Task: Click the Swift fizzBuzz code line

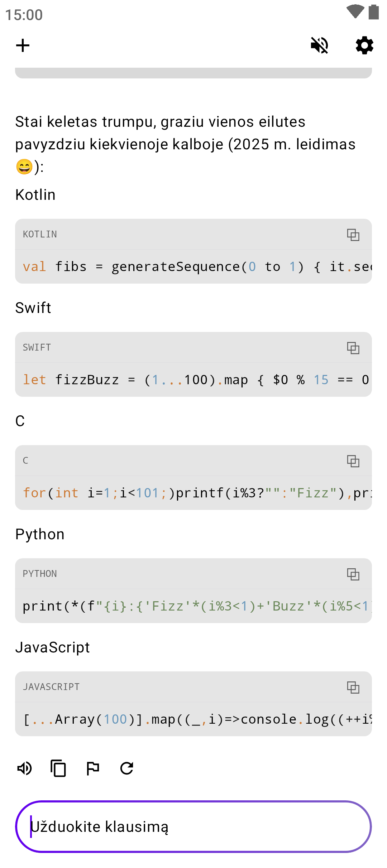Action: tap(193, 380)
